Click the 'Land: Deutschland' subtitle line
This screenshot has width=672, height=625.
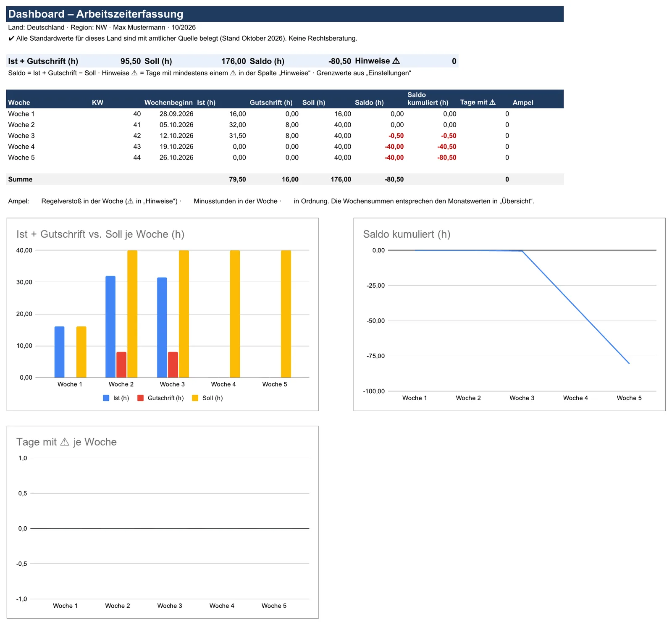tap(102, 28)
